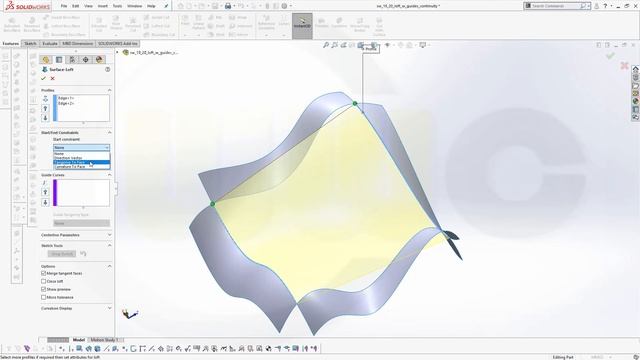Image resolution: width=640 pixels, height=360 pixels.
Task: Collapse the Profiles section
Action: (109, 90)
